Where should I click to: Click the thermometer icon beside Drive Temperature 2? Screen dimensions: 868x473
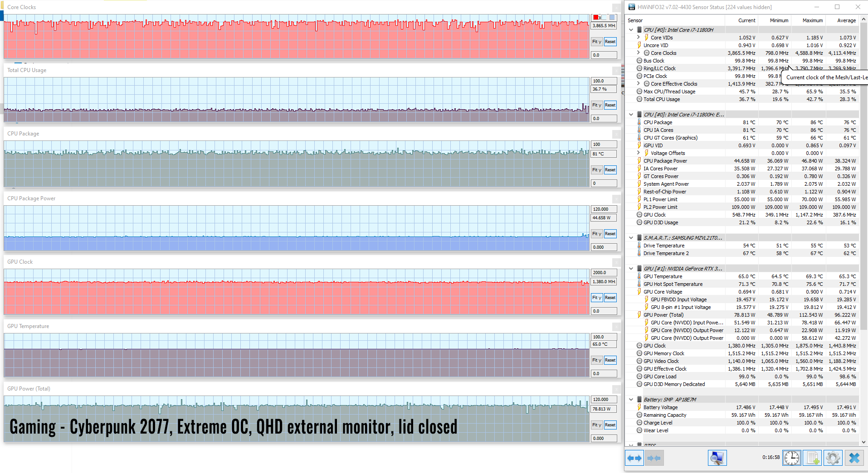click(x=639, y=253)
